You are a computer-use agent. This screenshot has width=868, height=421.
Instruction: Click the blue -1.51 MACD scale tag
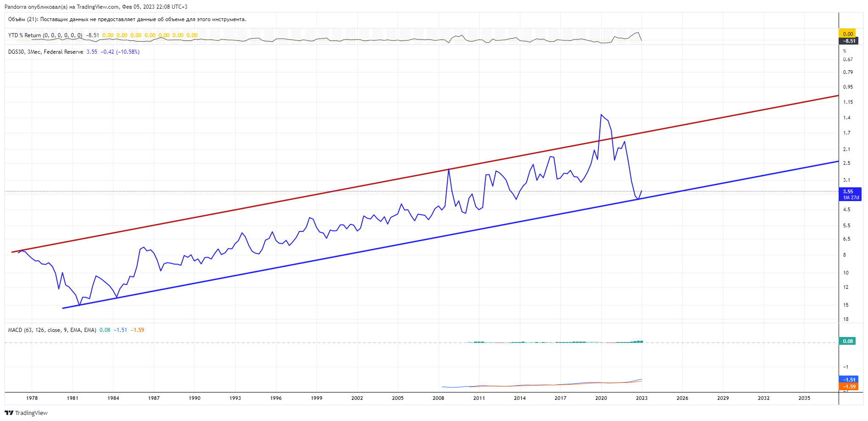tap(849, 380)
